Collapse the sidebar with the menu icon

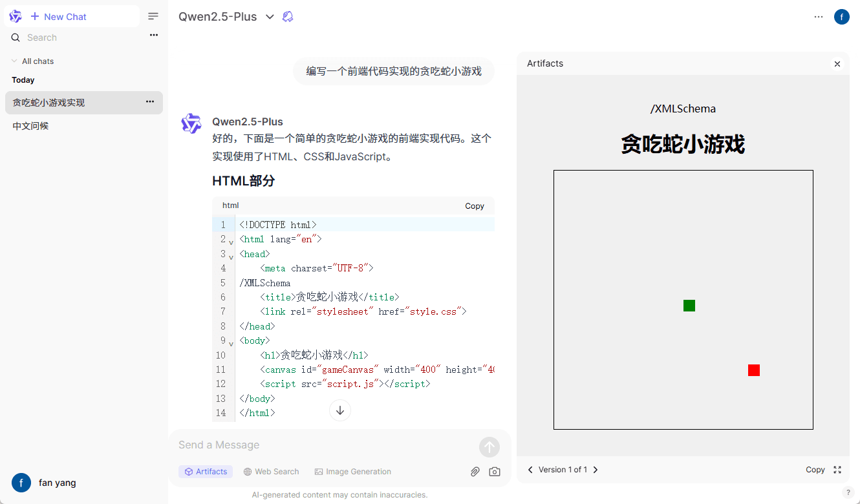[153, 16]
